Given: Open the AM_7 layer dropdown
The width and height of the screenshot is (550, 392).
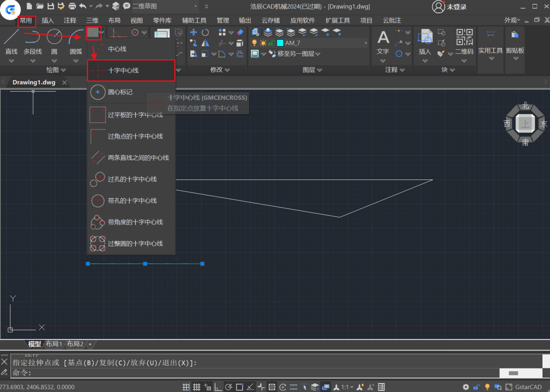Looking at the screenshot, I should click(x=365, y=43).
